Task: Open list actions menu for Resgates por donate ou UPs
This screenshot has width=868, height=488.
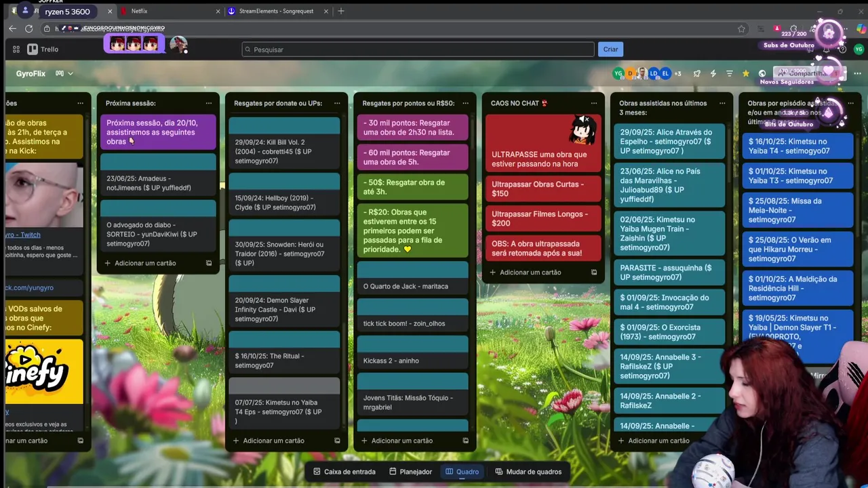Action: point(337,103)
